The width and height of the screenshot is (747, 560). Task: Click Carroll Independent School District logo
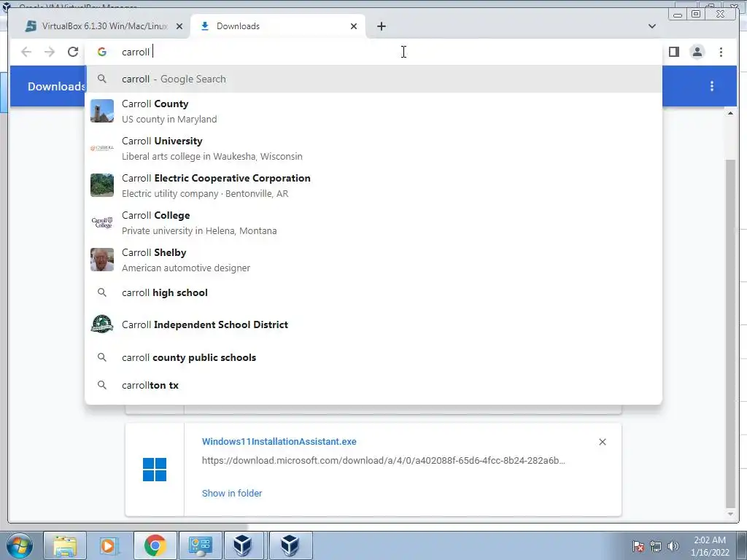[x=102, y=324]
